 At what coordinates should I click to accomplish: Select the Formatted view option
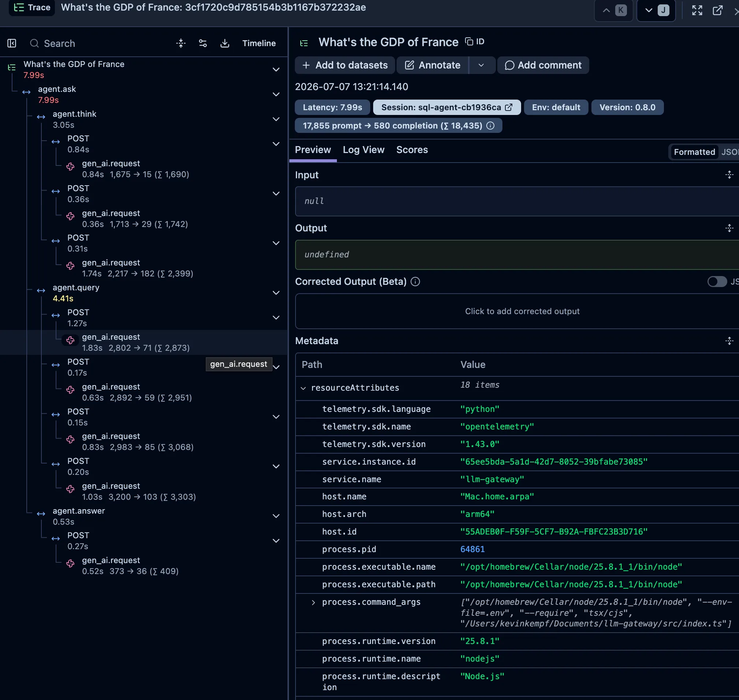(694, 152)
